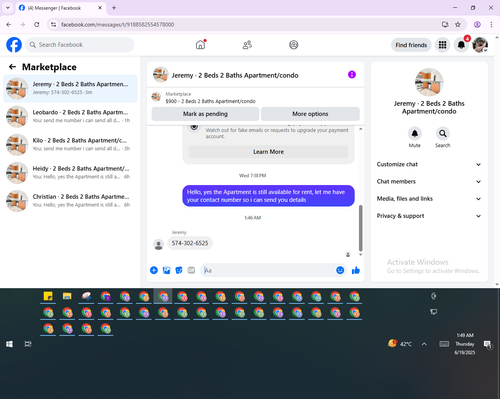Expand Media, files and links section

[x=429, y=199]
